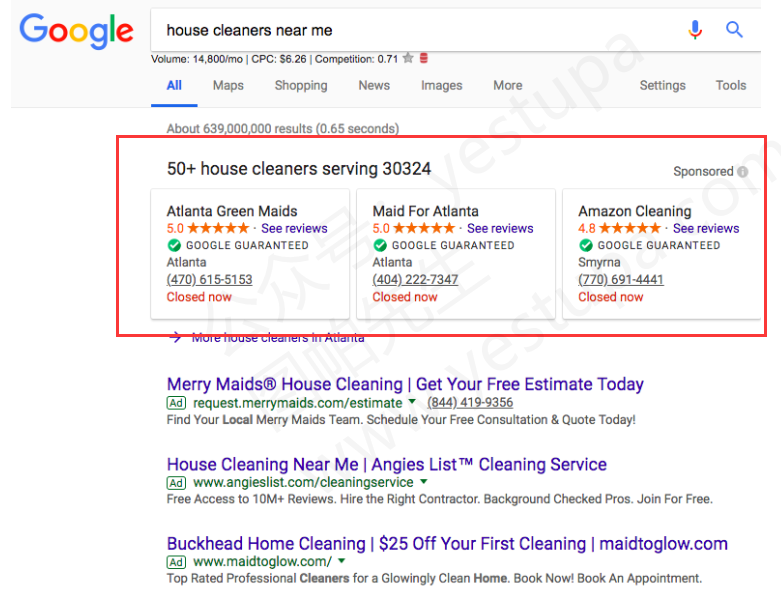Image resolution: width=781 pixels, height=607 pixels.
Task: Click the Ad badge for Merry Maids
Action: 176,403
